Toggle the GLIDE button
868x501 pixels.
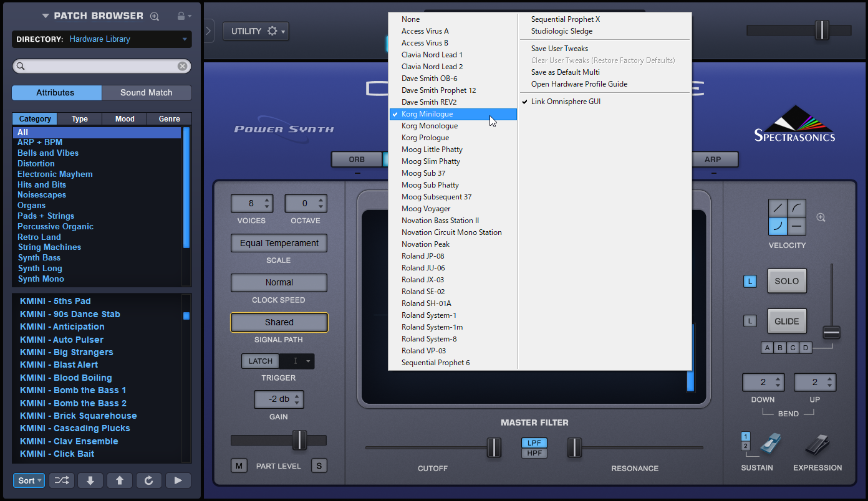pyautogui.click(x=787, y=322)
